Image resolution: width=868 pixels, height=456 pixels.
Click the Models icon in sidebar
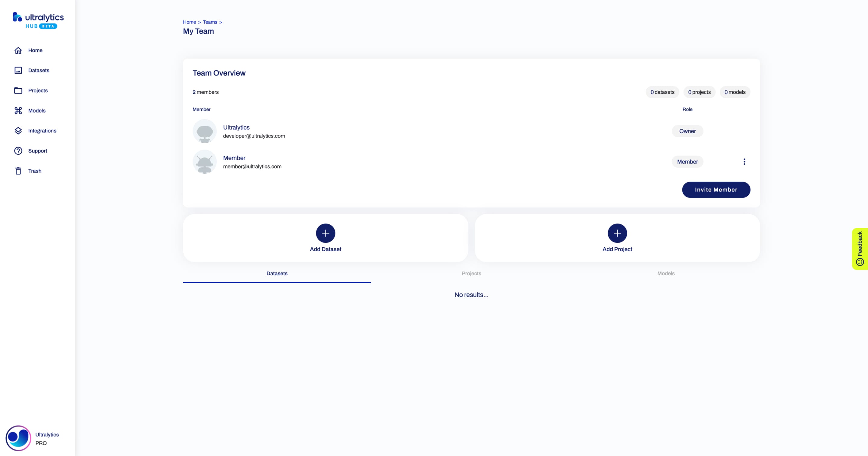[18, 110]
